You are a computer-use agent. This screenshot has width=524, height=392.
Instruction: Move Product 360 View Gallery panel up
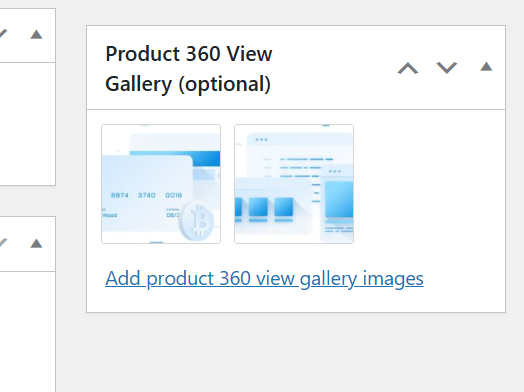coord(408,68)
